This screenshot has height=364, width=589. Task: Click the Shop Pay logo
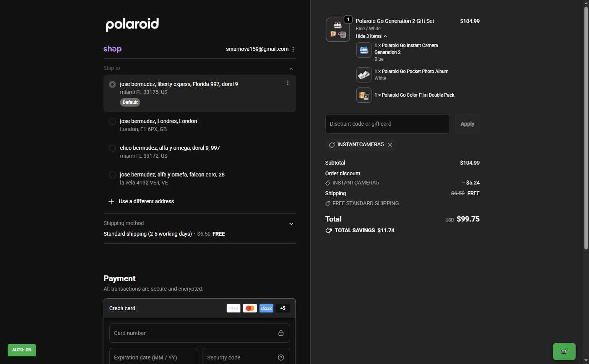(x=112, y=49)
